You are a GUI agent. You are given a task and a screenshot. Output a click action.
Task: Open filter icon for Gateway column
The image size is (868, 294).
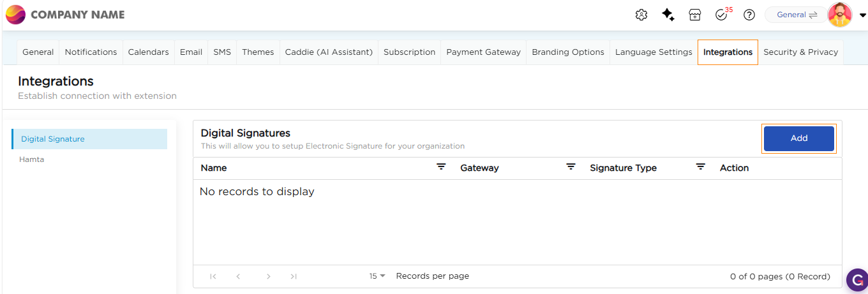(x=571, y=167)
